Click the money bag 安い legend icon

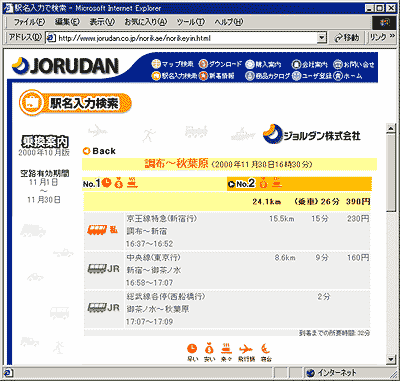click(209, 349)
